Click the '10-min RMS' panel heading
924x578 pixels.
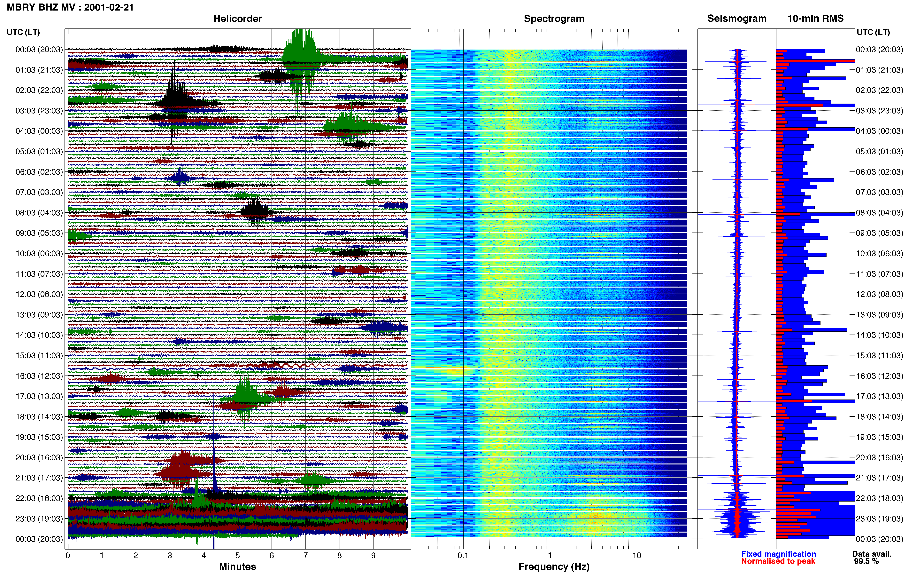816,18
